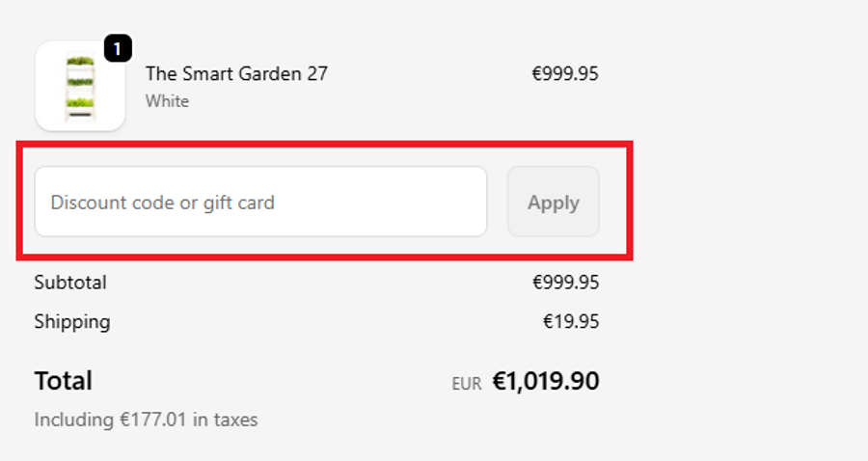This screenshot has height=461, width=868.
Task: Submit the discount code with Apply
Action: pyautogui.click(x=554, y=203)
